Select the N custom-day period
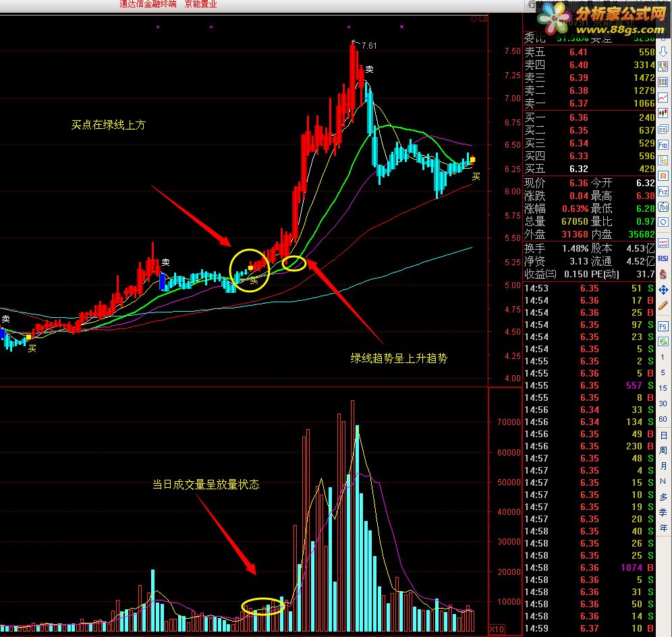The width and height of the screenshot is (672, 637). click(663, 481)
